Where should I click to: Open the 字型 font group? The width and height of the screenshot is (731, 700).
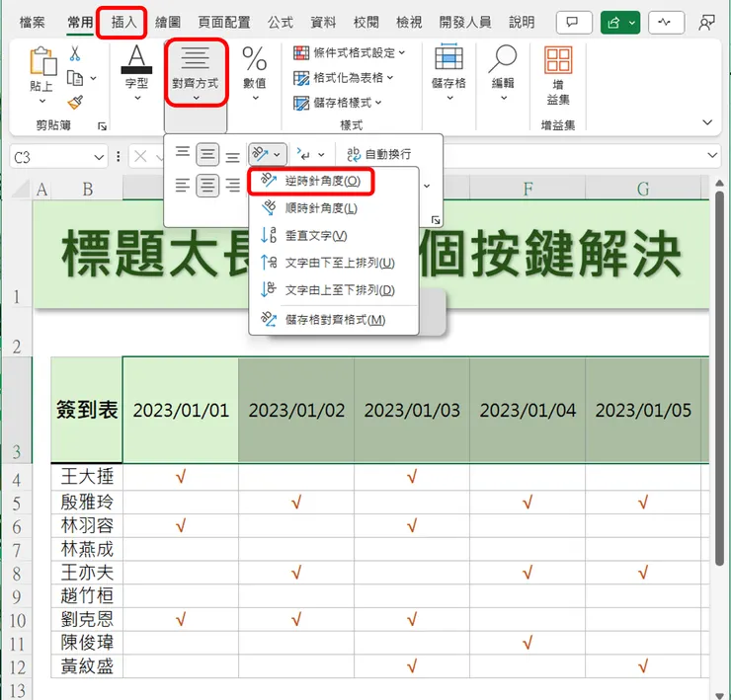point(136,72)
